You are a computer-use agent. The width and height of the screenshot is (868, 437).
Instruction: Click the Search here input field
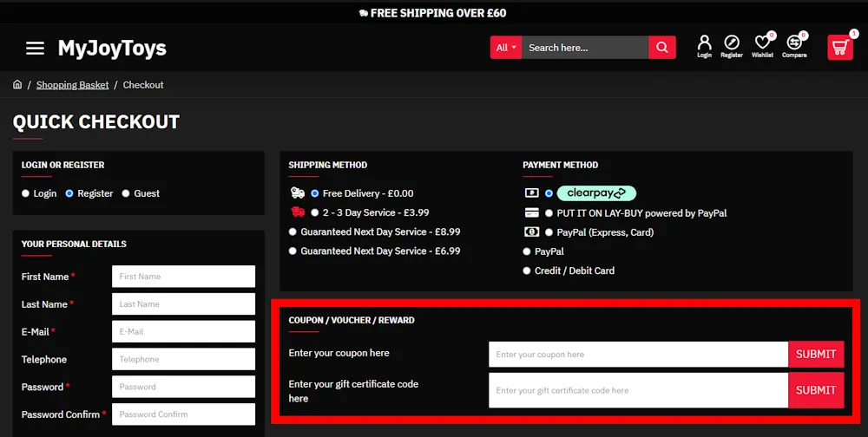tap(584, 48)
